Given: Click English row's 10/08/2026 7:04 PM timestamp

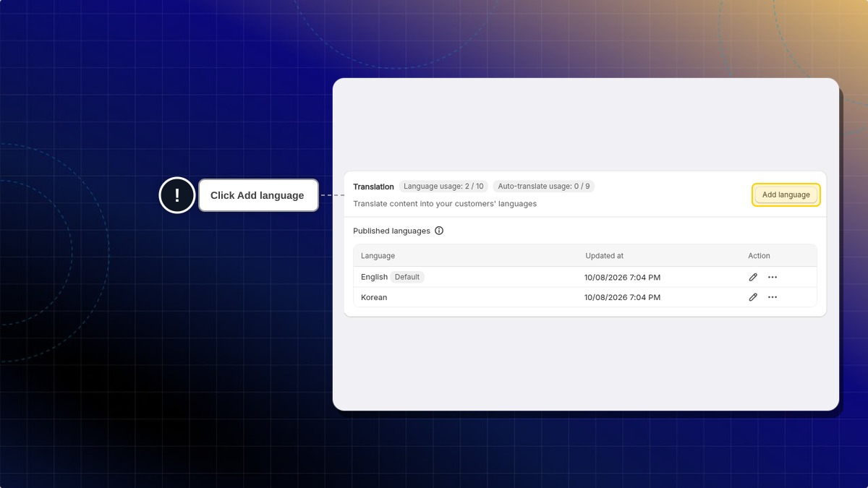Looking at the screenshot, I should click(622, 277).
